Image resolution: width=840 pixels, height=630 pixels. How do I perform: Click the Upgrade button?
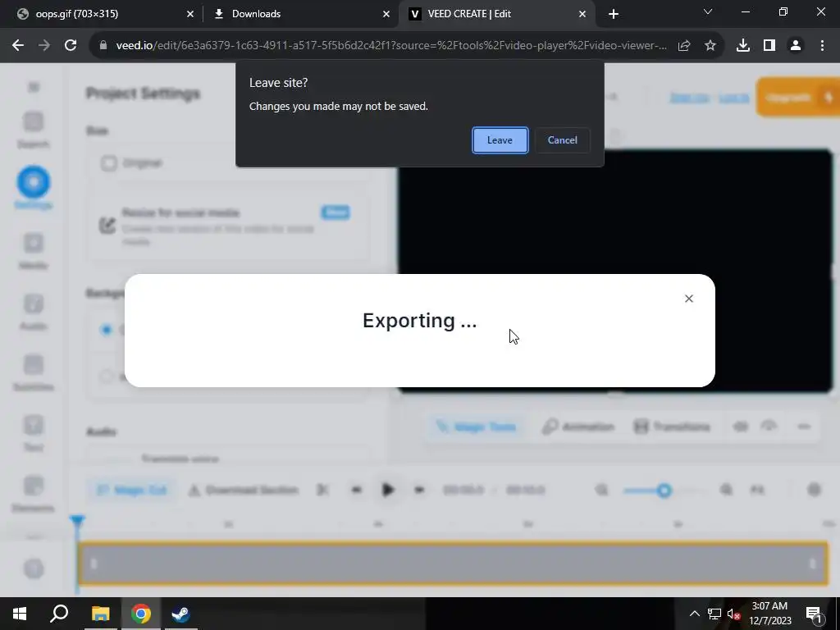pyautogui.click(x=797, y=97)
